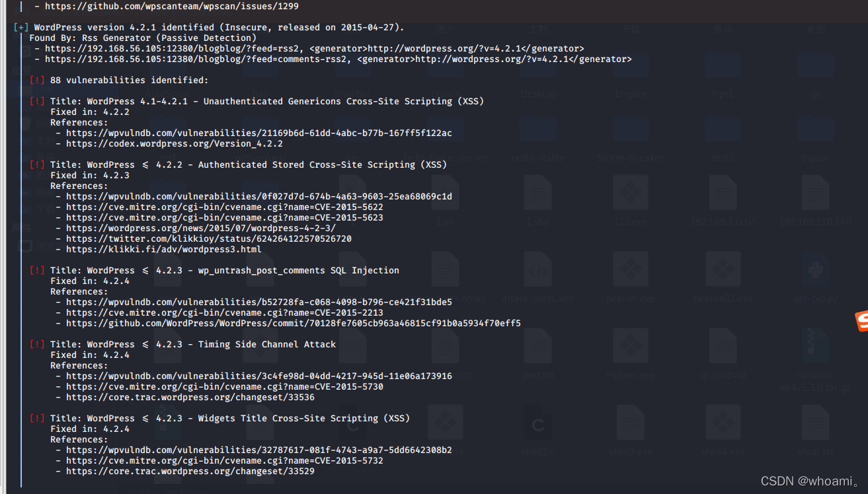Open codex.wordpress.org Version_4.2.2 link
868x494 pixels.
click(175, 143)
